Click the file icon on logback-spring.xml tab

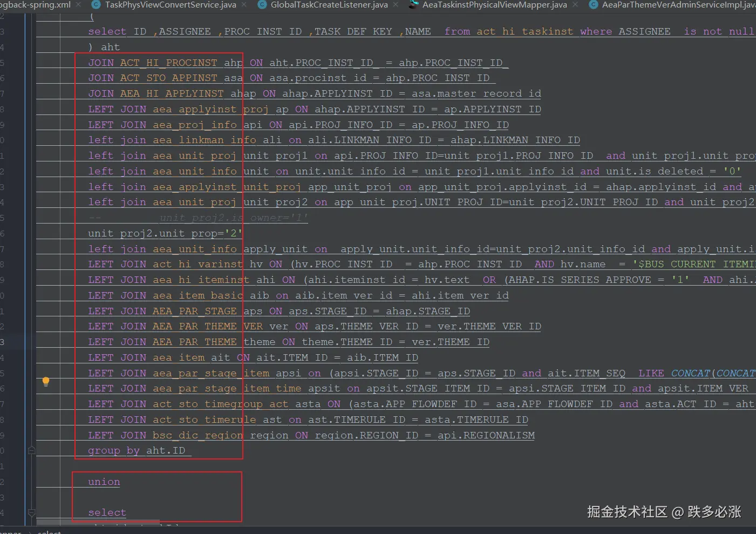[x=0, y=5]
